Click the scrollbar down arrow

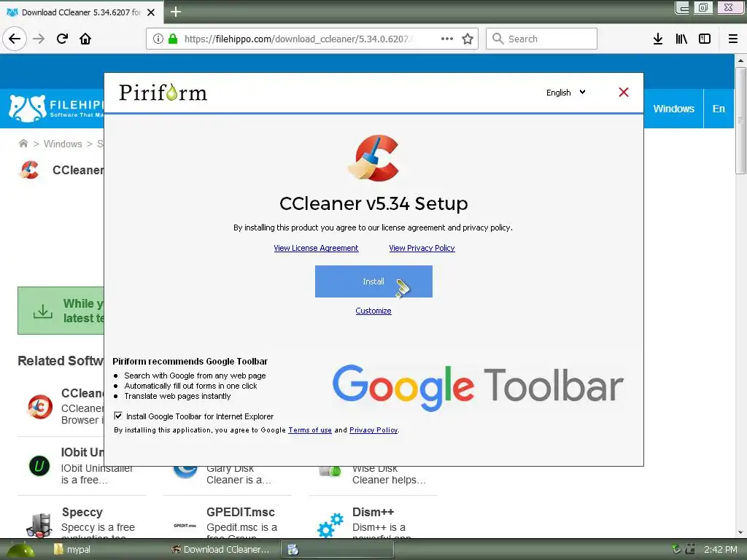click(x=740, y=532)
